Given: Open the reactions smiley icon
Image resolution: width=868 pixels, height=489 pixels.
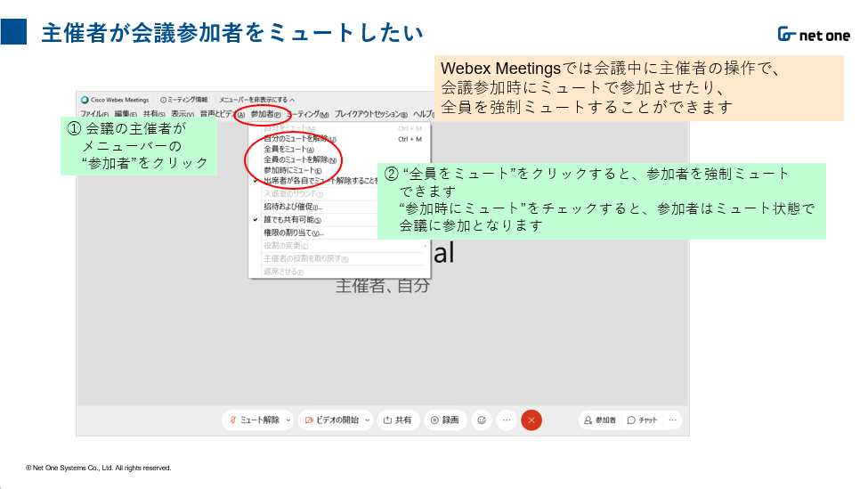Looking at the screenshot, I should (x=482, y=420).
